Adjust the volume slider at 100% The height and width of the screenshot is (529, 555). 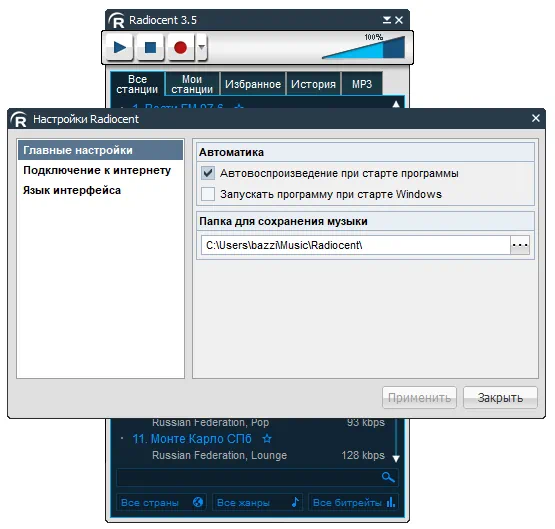(x=365, y=47)
